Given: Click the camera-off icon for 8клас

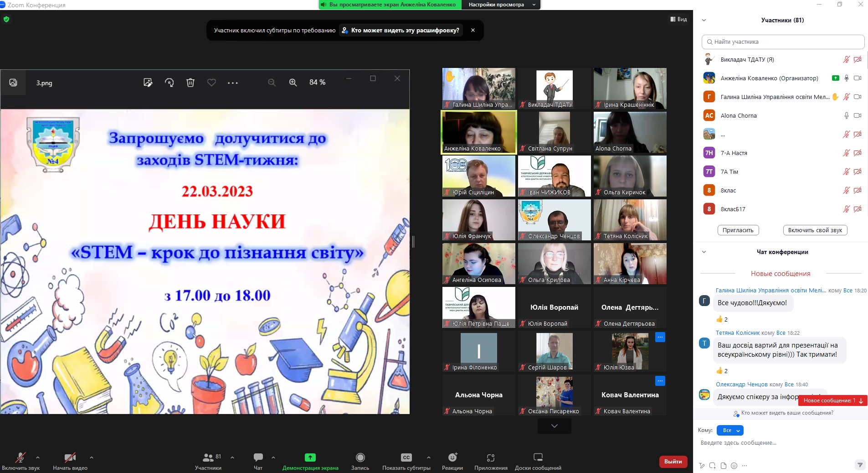Looking at the screenshot, I should tap(858, 190).
